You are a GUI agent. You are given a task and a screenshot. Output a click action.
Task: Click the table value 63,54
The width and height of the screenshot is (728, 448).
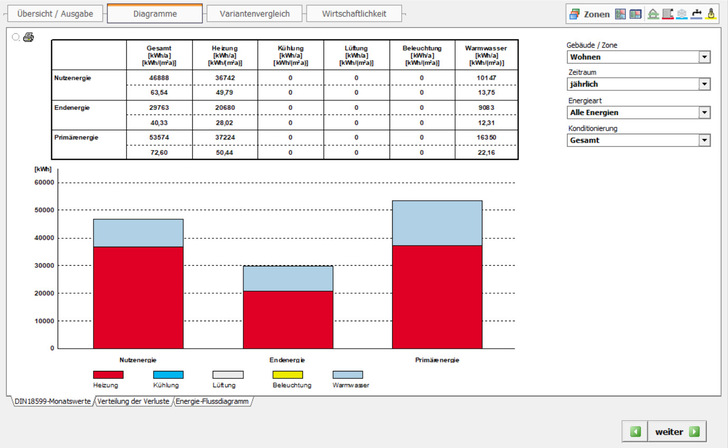click(159, 93)
